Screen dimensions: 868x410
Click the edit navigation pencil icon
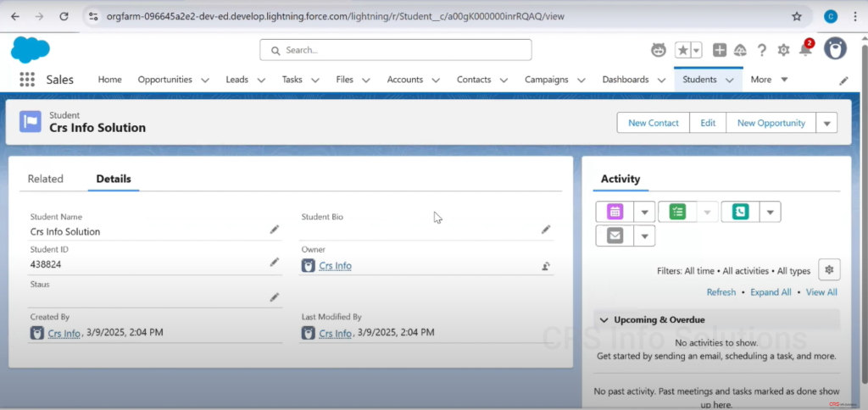click(x=843, y=80)
